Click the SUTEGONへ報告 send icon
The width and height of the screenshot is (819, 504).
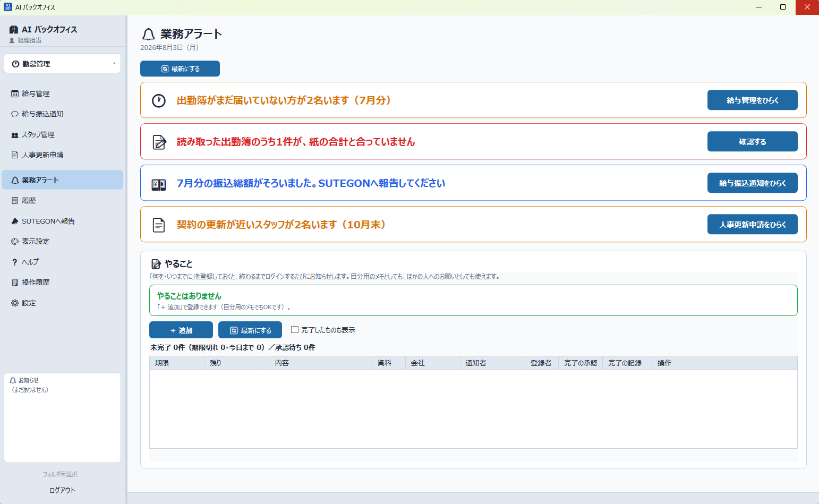click(x=15, y=221)
